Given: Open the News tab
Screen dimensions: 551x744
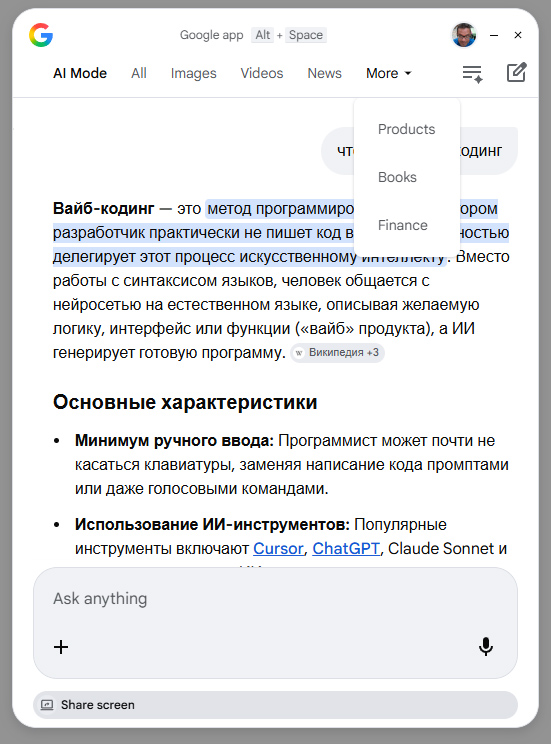Looking at the screenshot, I should tap(324, 74).
